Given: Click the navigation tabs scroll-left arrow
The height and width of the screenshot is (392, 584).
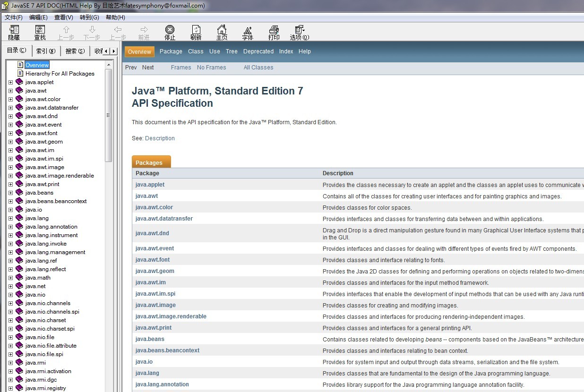Looking at the screenshot, I should pyautogui.click(x=106, y=51).
